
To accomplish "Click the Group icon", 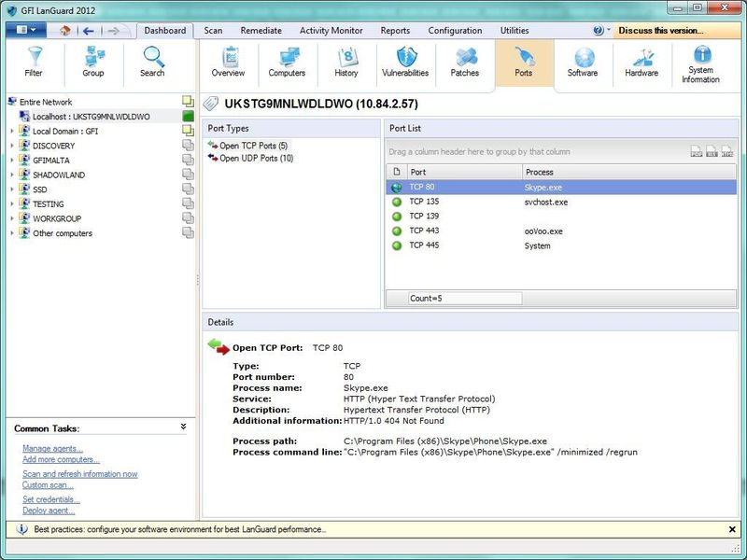I will pyautogui.click(x=93, y=62).
